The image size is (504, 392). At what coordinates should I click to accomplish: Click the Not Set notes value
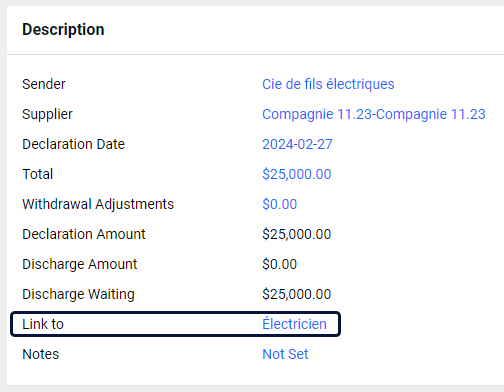pyautogui.click(x=285, y=354)
